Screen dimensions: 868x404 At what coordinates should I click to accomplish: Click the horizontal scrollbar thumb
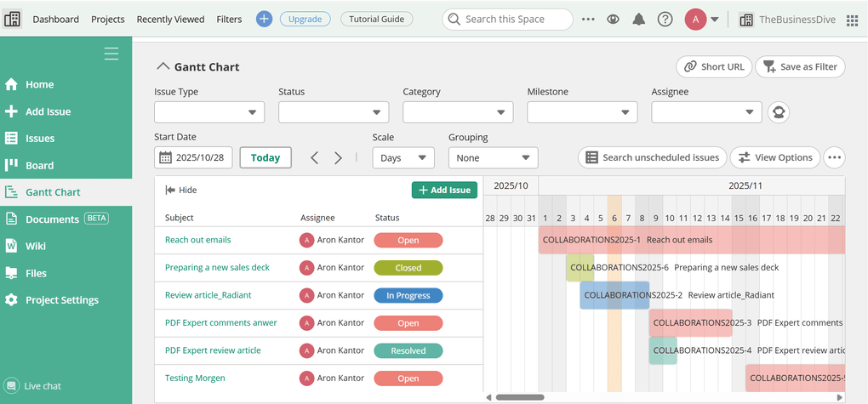[520, 397]
